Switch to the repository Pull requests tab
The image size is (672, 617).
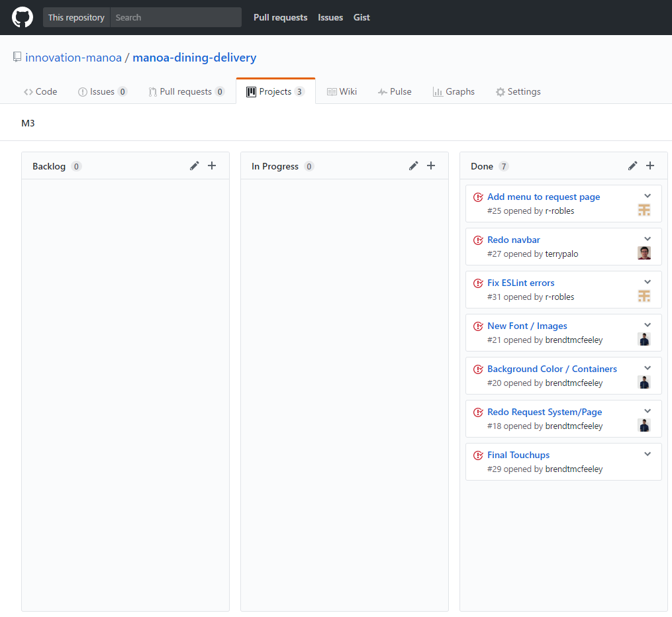point(187,92)
